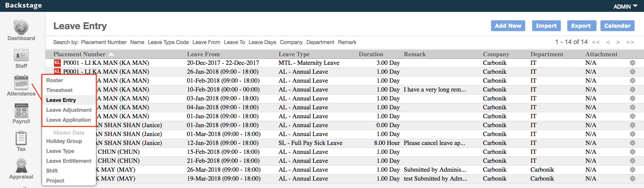Click the Backstage logo title
This screenshot has height=188, width=644.
tap(24, 5)
